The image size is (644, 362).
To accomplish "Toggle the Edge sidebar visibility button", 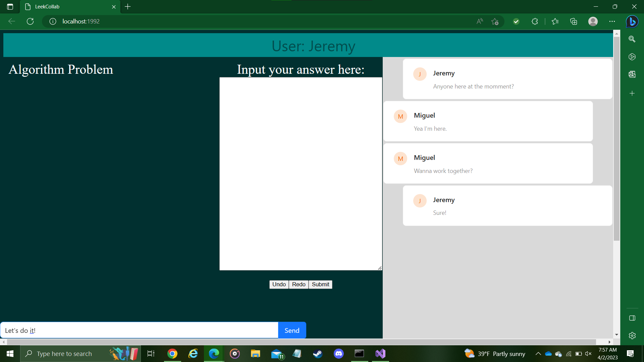I will [632, 318].
